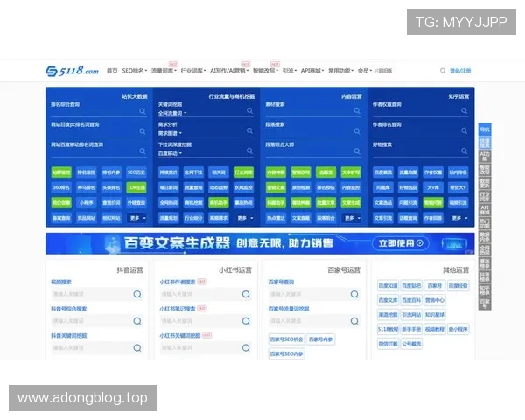Click the green TDK生成 button
This screenshot has width=525, height=420.
136,187
